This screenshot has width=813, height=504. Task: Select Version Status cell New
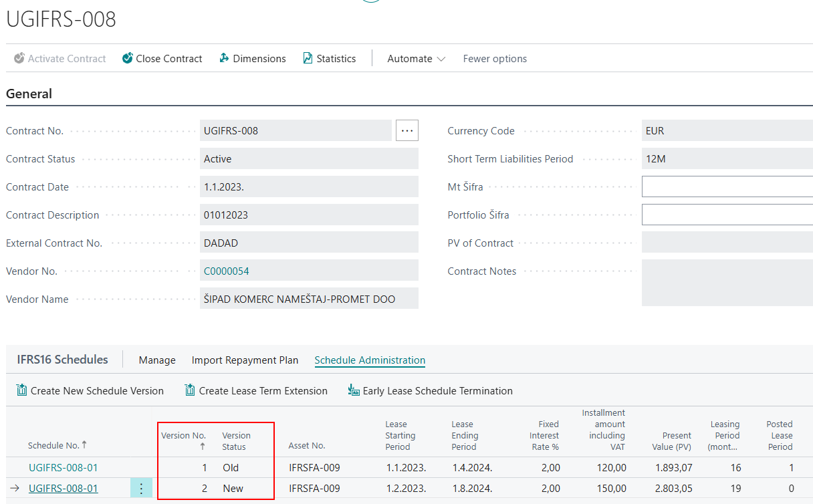[233, 489]
